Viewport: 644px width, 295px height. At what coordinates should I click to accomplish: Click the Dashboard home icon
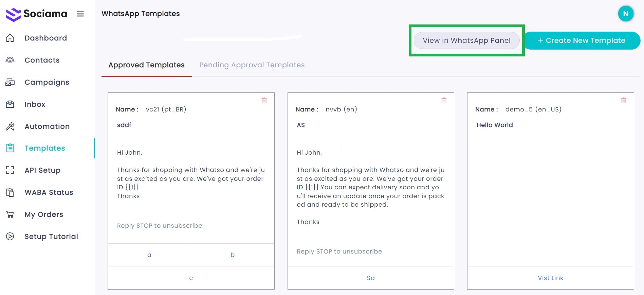(10, 38)
